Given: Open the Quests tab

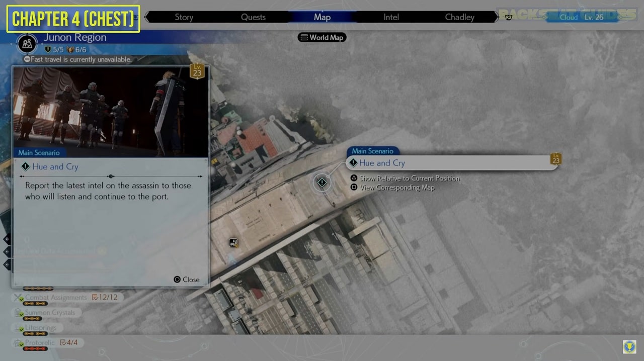Looking at the screenshot, I should point(253,17).
